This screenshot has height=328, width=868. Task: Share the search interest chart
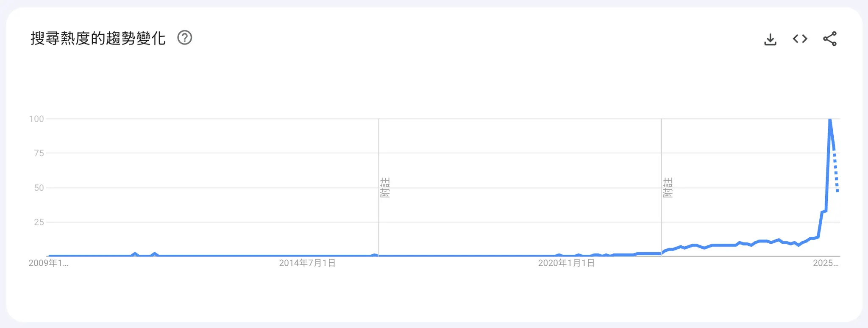(829, 39)
